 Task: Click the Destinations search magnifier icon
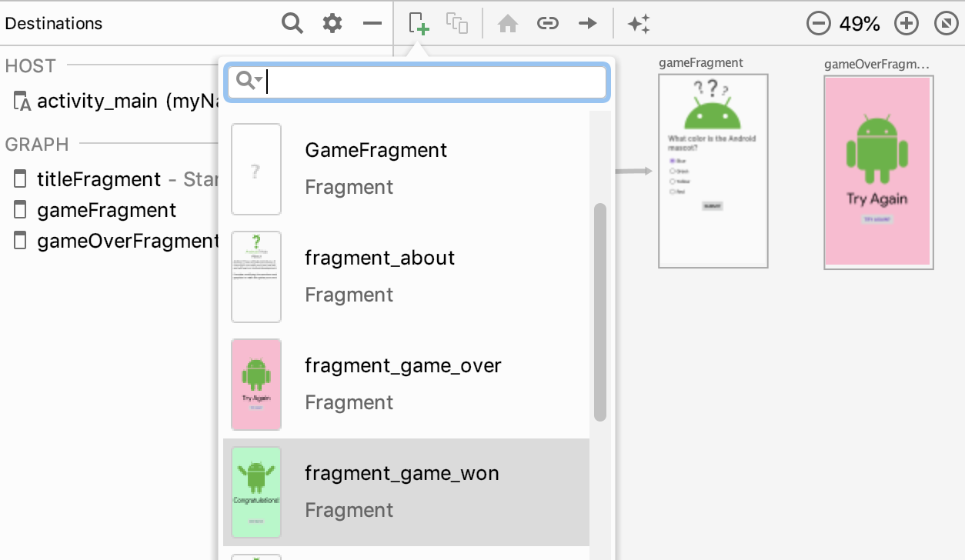click(x=292, y=24)
